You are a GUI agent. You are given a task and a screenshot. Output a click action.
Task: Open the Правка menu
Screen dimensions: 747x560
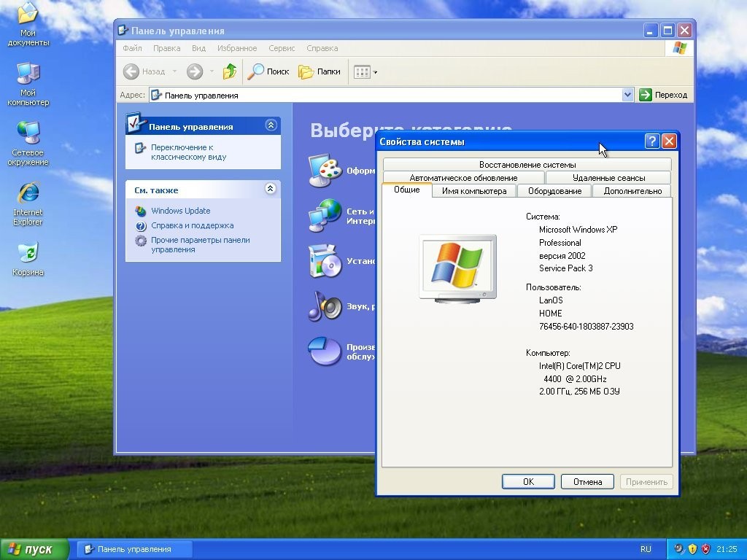click(x=167, y=48)
